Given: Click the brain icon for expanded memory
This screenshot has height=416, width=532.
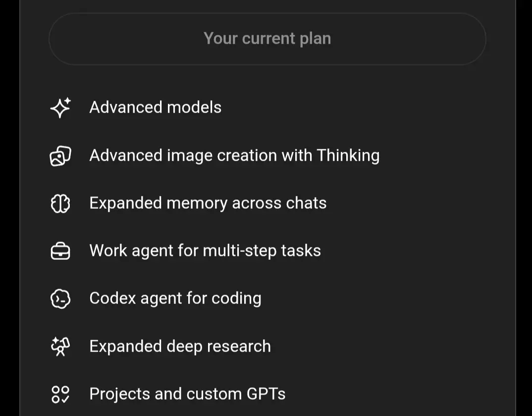Looking at the screenshot, I should [60, 203].
